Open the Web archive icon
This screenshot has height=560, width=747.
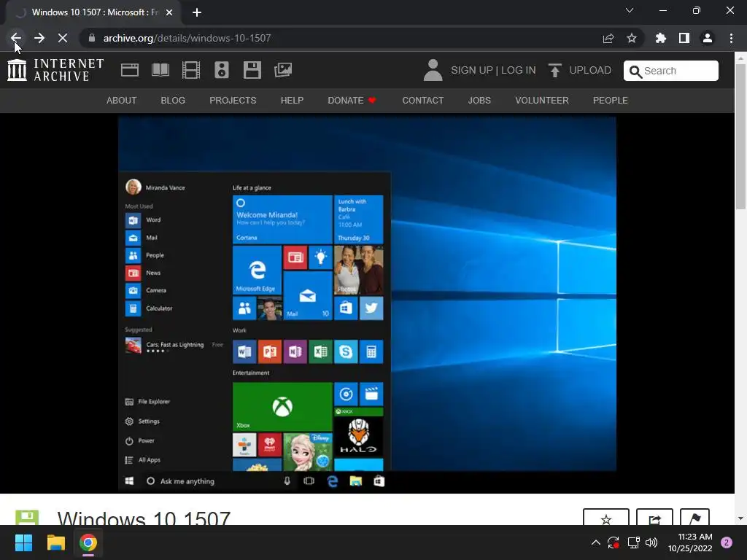[130, 70]
